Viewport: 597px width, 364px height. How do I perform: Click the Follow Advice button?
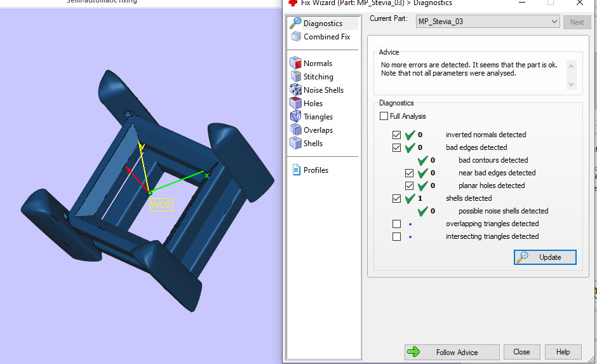click(452, 352)
